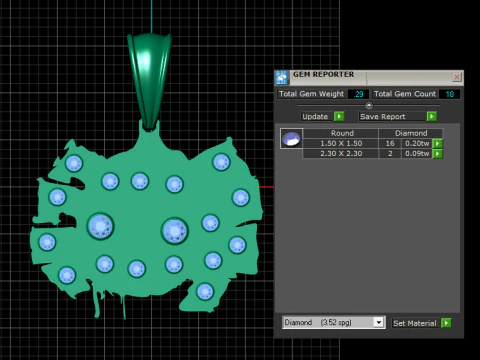Click green arrow for 1.50 X 1.50 row

(437, 144)
